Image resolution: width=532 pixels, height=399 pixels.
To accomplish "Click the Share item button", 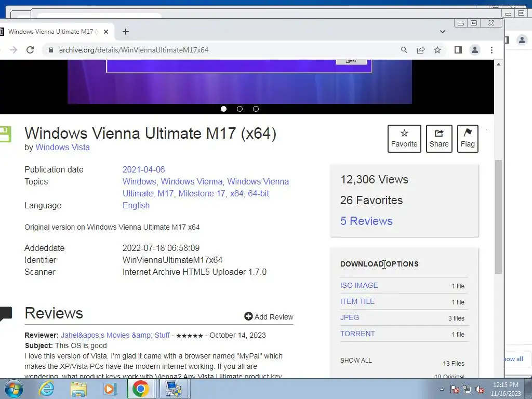I will tap(439, 138).
